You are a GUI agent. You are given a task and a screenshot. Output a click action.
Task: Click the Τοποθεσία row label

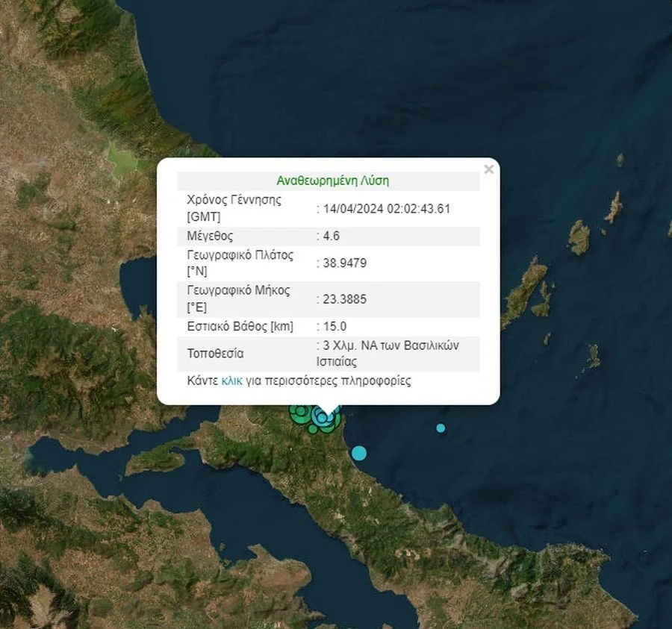(x=215, y=354)
